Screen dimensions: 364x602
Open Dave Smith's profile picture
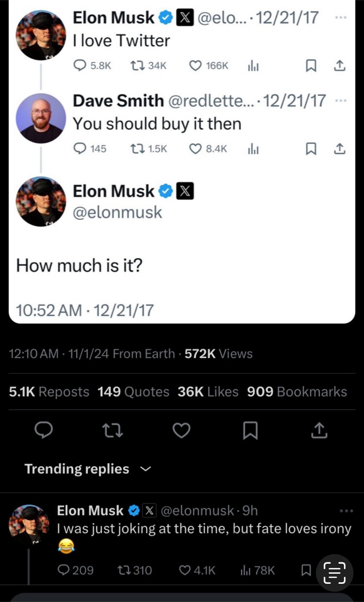pos(41,118)
